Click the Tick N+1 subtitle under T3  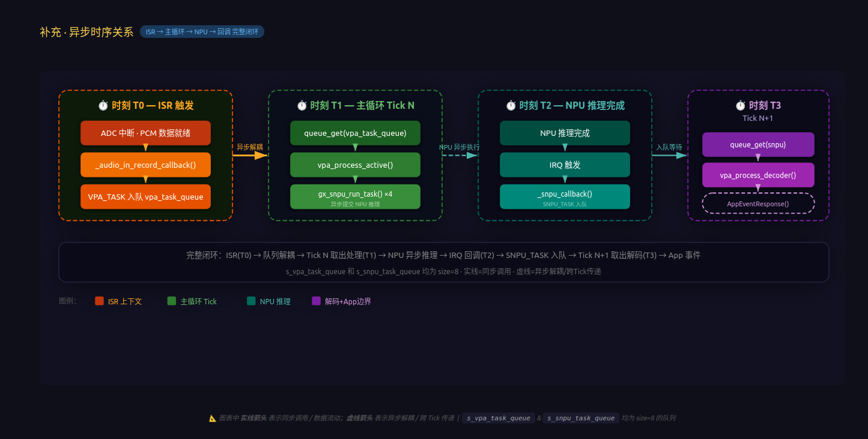(758, 118)
